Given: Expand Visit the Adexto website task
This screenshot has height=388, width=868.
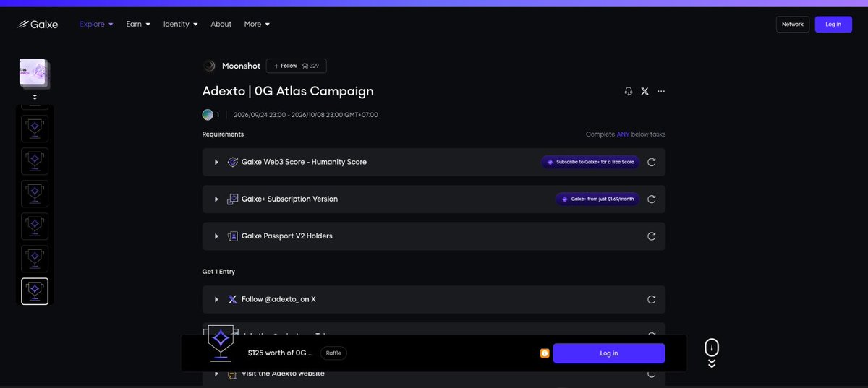Looking at the screenshot, I should [216, 374].
